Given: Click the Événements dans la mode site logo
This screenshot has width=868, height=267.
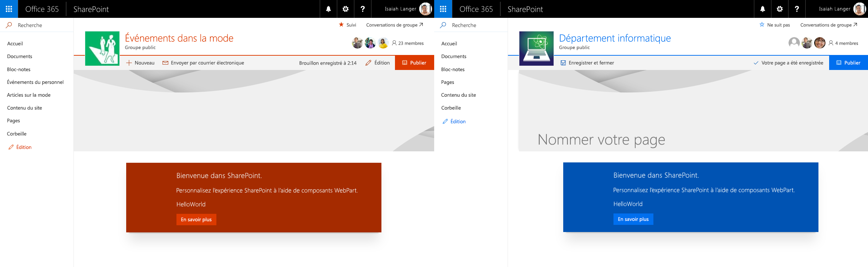Looking at the screenshot, I should click(102, 49).
